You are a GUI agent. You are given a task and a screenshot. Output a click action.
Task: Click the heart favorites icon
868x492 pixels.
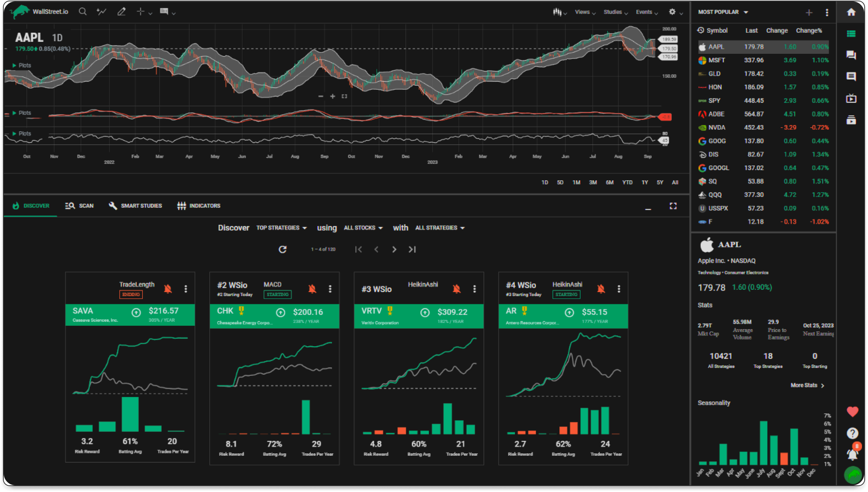coord(852,411)
